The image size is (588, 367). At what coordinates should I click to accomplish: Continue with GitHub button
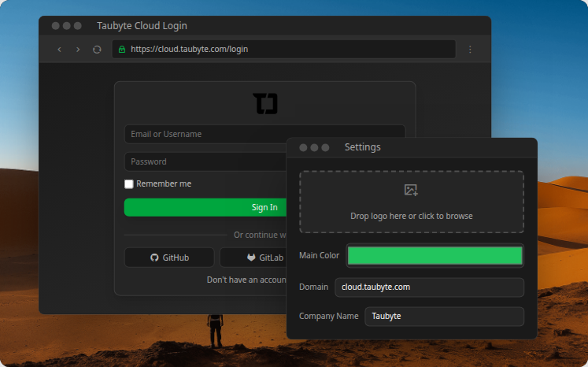[169, 258]
